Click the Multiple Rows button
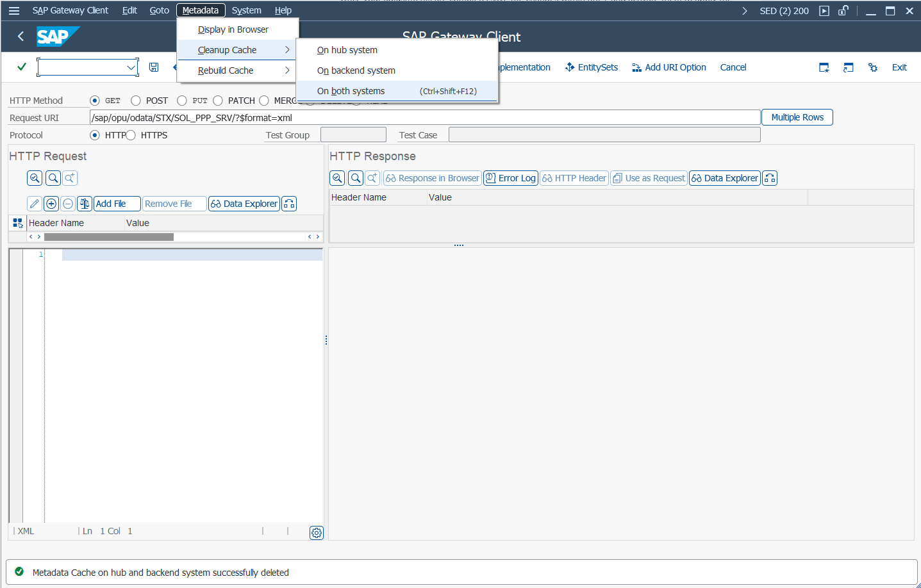921x588 pixels. [x=797, y=117]
